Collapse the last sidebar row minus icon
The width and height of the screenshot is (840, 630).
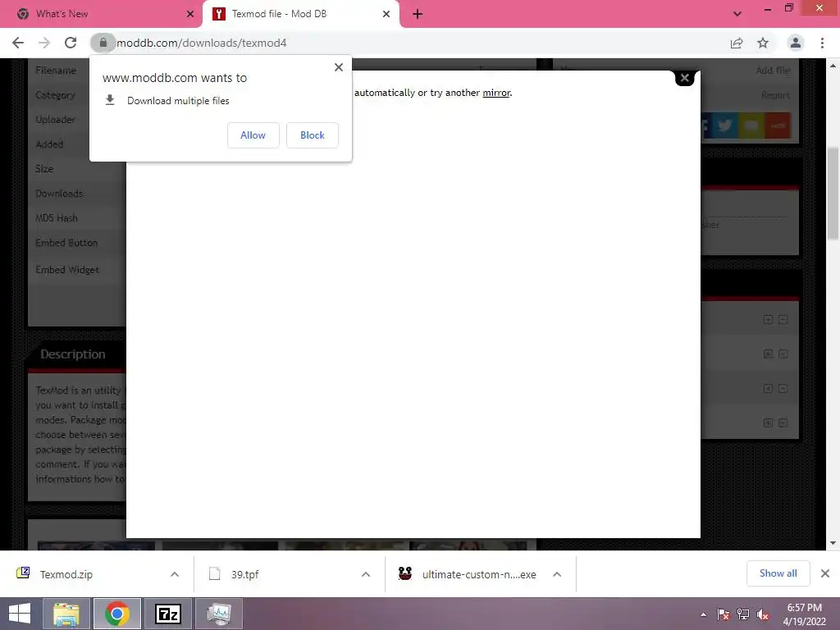pyautogui.click(x=783, y=423)
